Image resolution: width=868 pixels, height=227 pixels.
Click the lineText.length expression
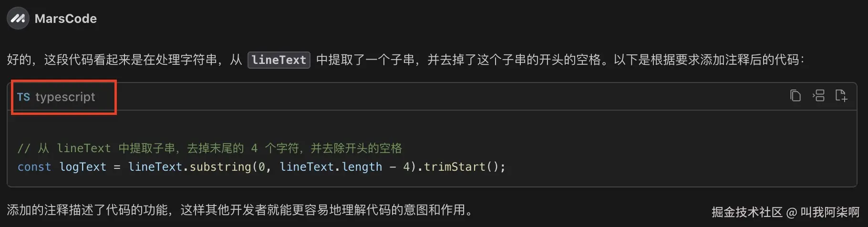coord(331,167)
